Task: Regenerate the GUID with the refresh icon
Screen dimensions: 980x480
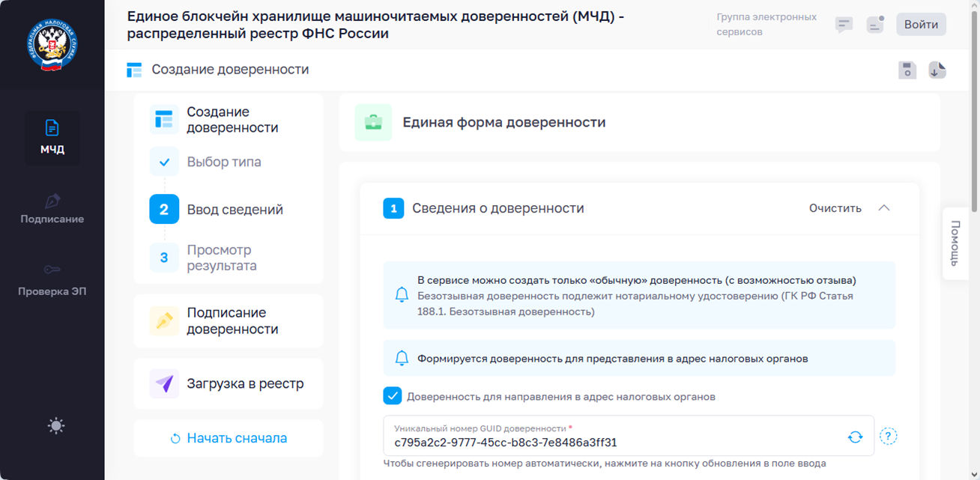Action: 855,437
